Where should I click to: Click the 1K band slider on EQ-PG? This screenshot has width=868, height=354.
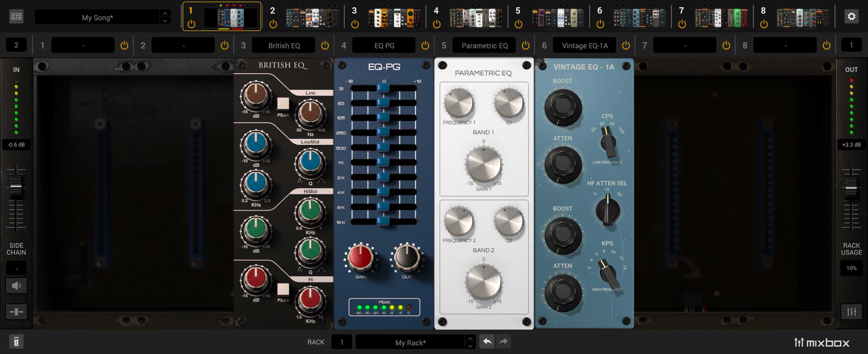click(x=383, y=162)
